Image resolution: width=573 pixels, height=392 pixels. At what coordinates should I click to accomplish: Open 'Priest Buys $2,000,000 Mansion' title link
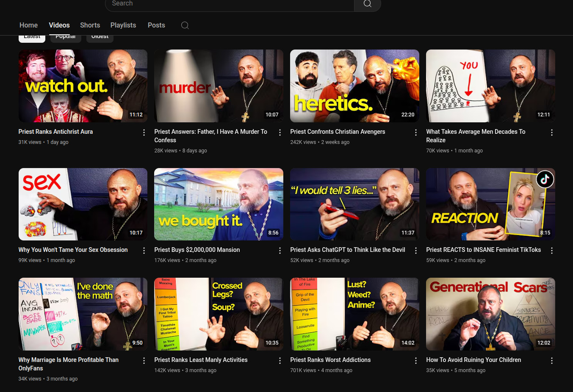point(197,250)
